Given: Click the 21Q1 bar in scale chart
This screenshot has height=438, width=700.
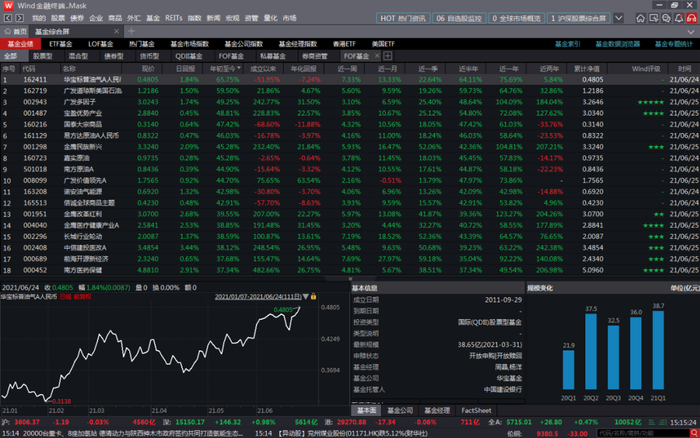Looking at the screenshot, I should click(658, 350).
